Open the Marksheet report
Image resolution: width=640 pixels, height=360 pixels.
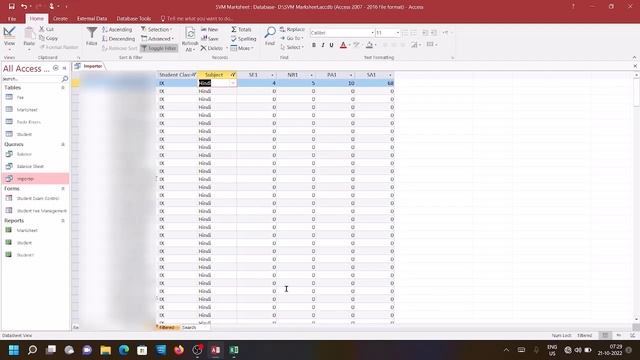point(27,231)
